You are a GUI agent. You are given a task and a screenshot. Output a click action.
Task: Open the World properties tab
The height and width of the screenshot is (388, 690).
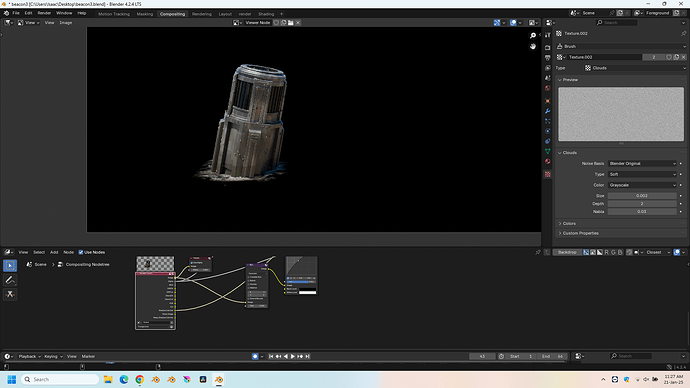(547, 88)
